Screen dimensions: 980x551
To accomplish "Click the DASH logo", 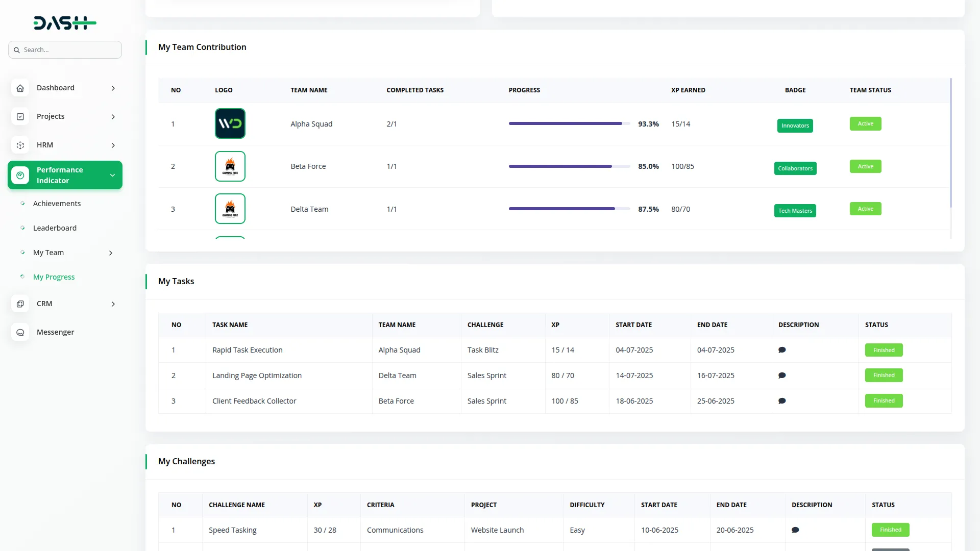I will pyautogui.click(x=65, y=23).
